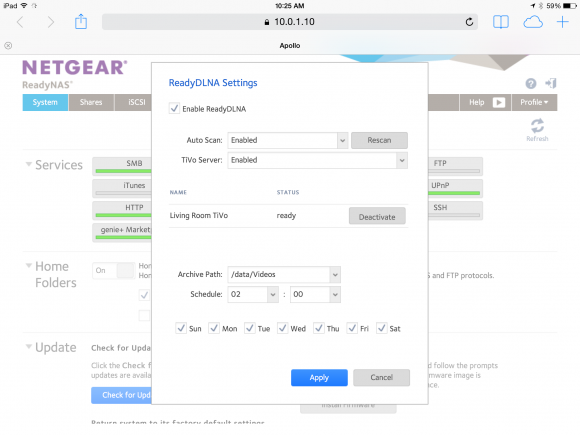Image resolution: width=580 pixels, height=435 pixels.
Task: Toggle the Fri checkbox
Action: (x=352, y=328)
